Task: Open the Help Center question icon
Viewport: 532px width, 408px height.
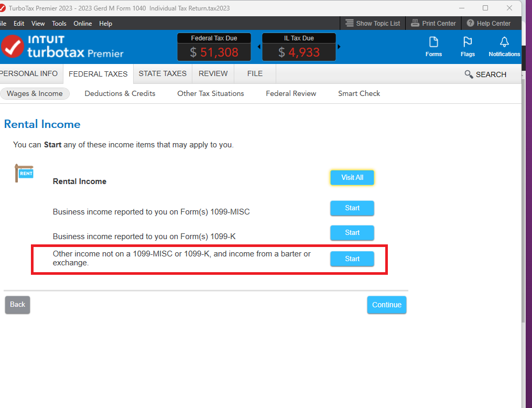Action: (470, 23)
